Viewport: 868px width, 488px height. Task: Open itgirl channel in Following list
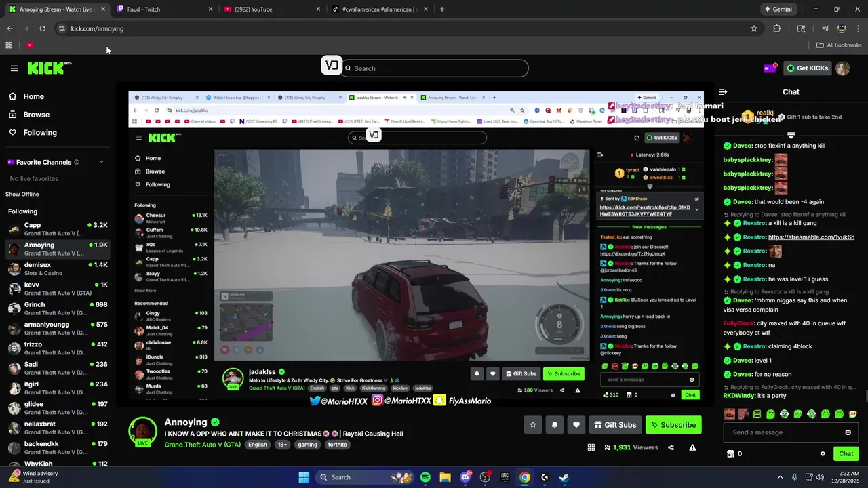coord(58,388)
